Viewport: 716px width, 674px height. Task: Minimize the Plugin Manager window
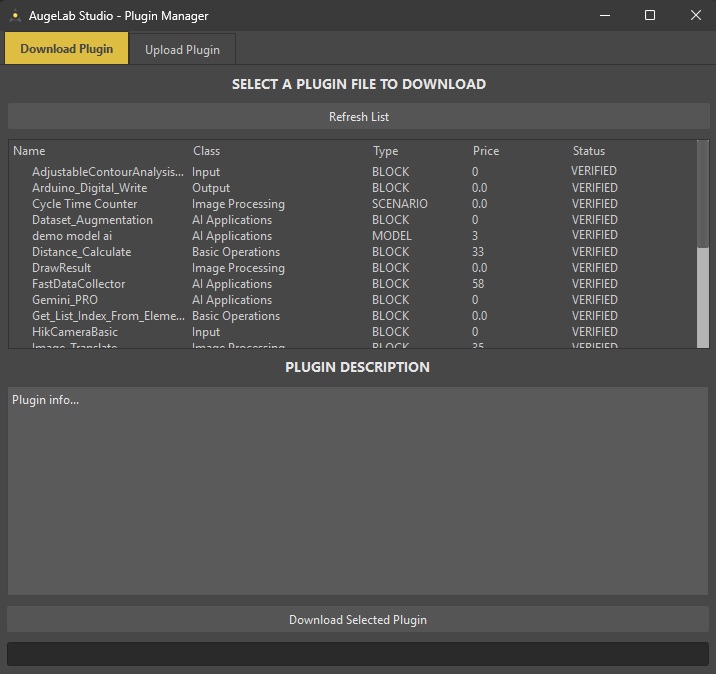click(x=605, y=16)
